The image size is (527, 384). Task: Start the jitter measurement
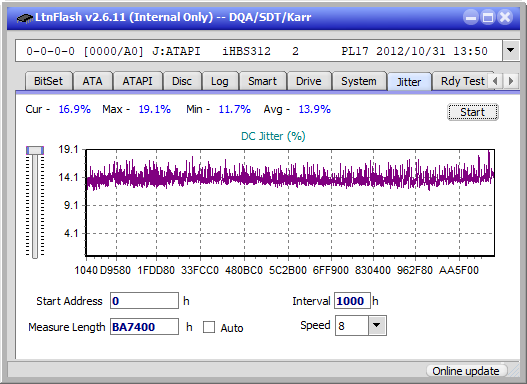click(x=473, y=112)
